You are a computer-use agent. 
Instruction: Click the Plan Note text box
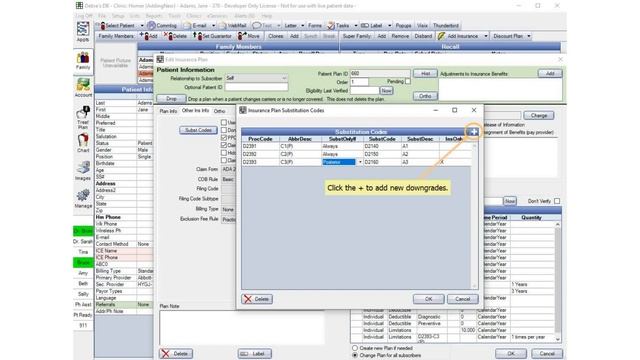(x=242, y=327)
